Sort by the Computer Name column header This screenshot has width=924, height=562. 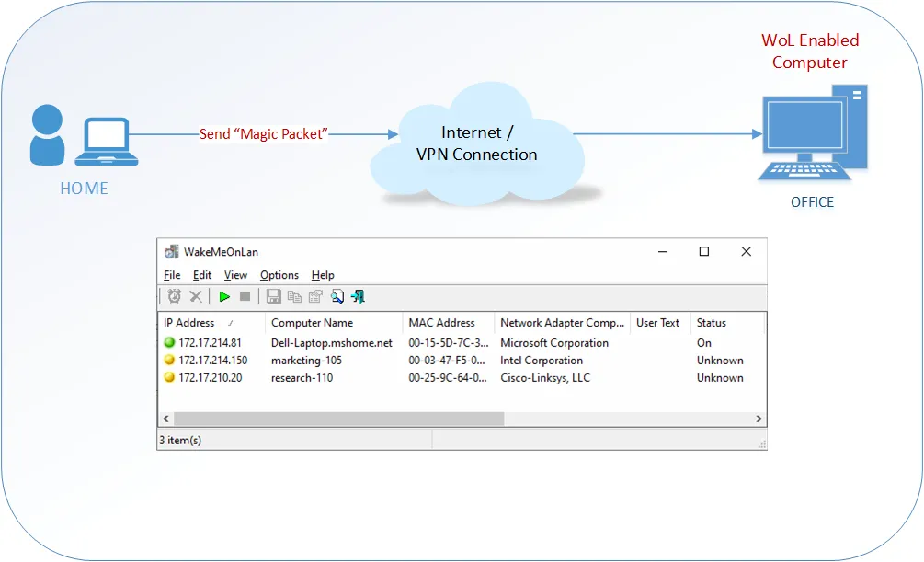point(334,323)
